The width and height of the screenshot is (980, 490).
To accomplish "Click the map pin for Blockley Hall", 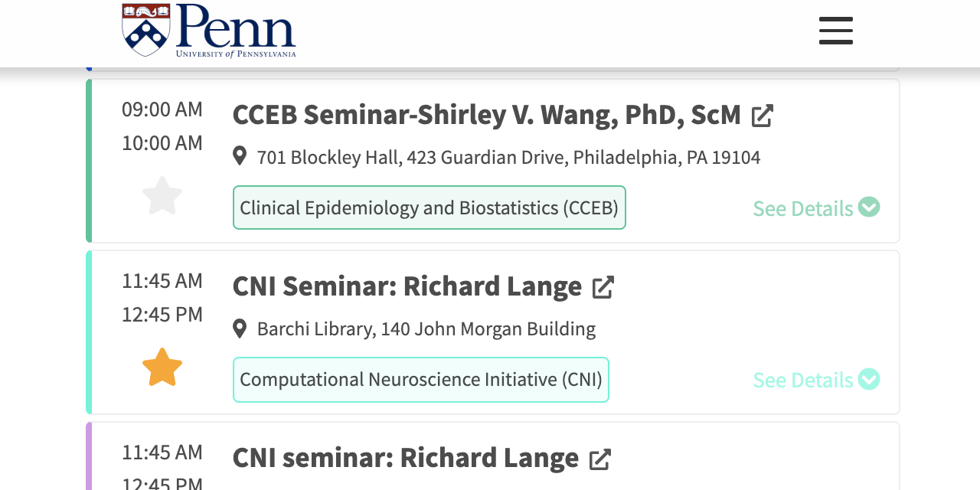I will click(240, 156).
